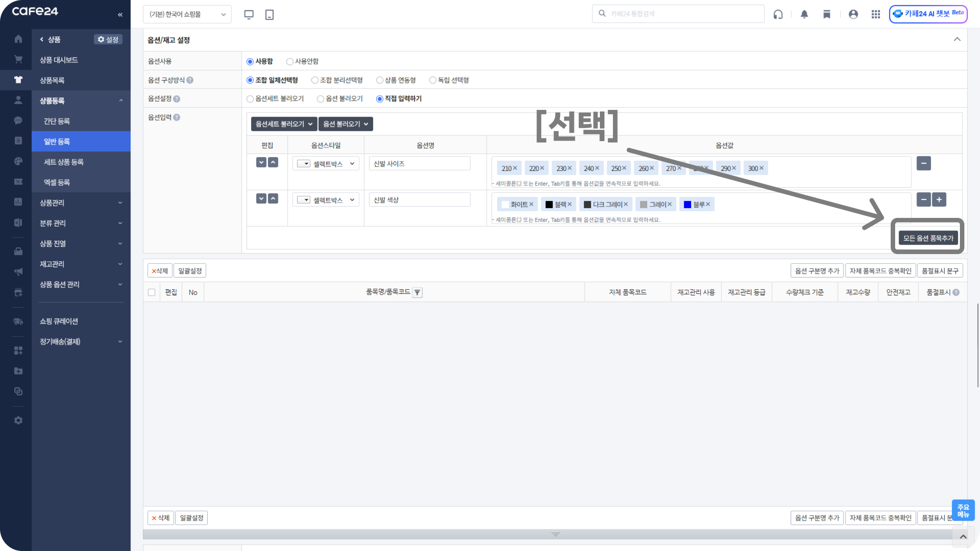Click the notification bell icon

pyautogui.click(x=804, y=14)
